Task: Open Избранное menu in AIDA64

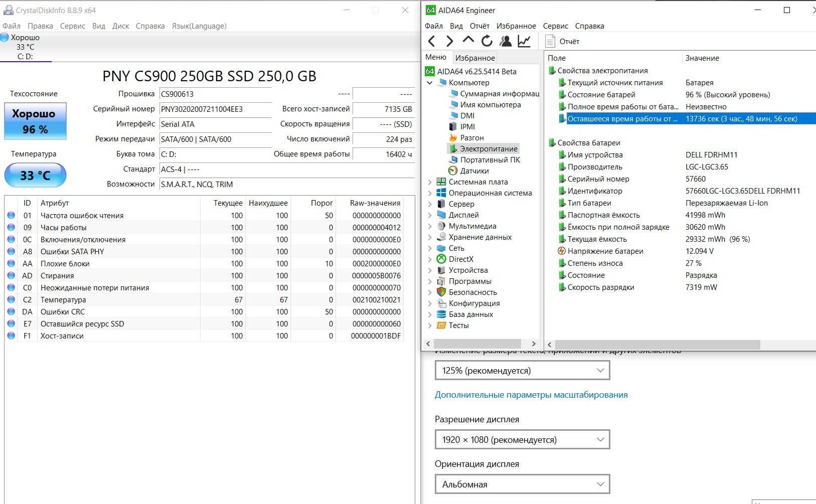Action: point(516,26)
